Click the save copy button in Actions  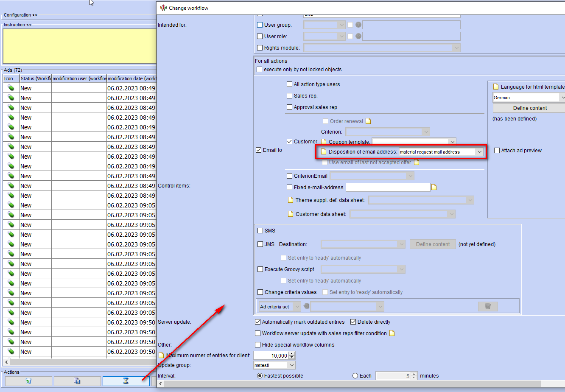tap(77, 381)
